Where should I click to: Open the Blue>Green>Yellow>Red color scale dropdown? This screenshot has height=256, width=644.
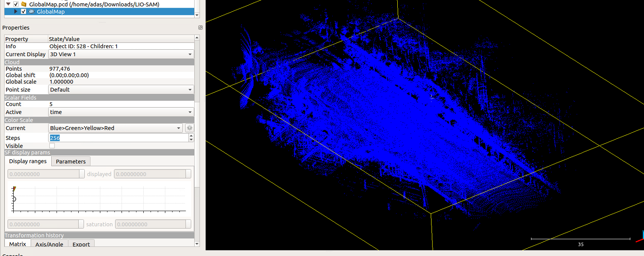(x=115, y=128)
